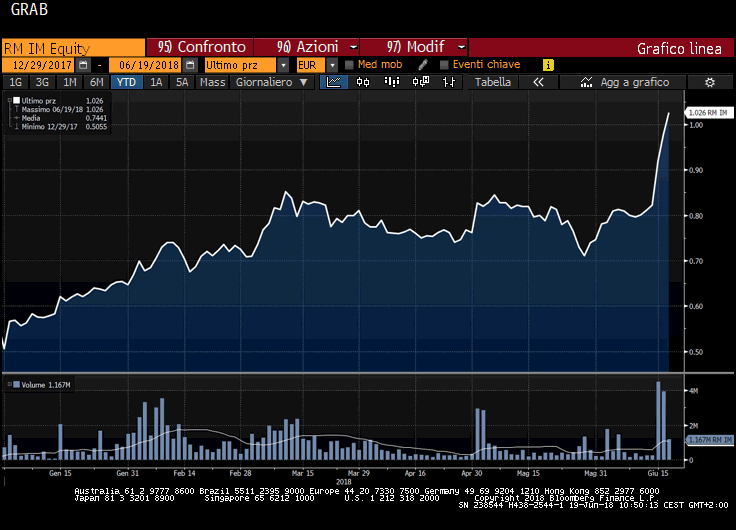Click the GRAB window title

29,9
